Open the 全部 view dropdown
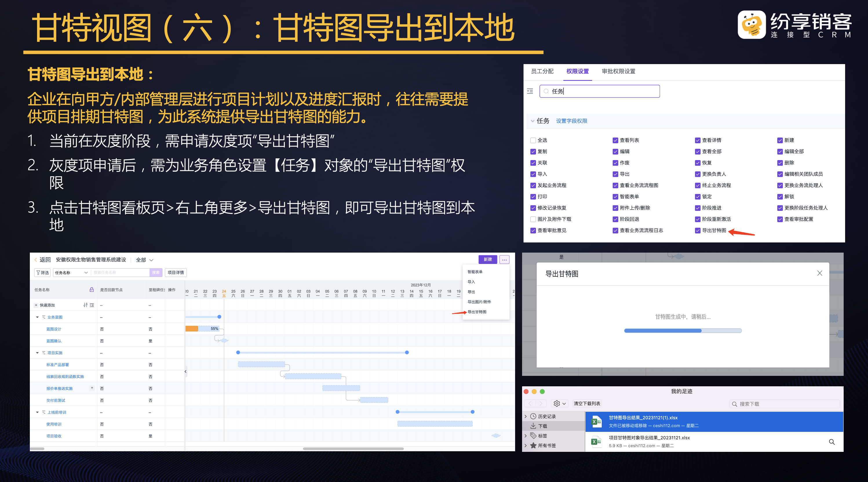The height and width of the screenshot is (482, 868). coord(145,260)
